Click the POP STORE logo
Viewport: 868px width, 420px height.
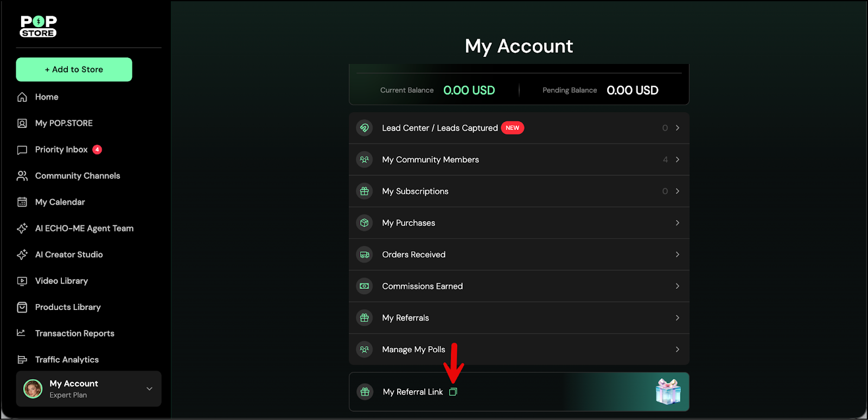point(39,27)
